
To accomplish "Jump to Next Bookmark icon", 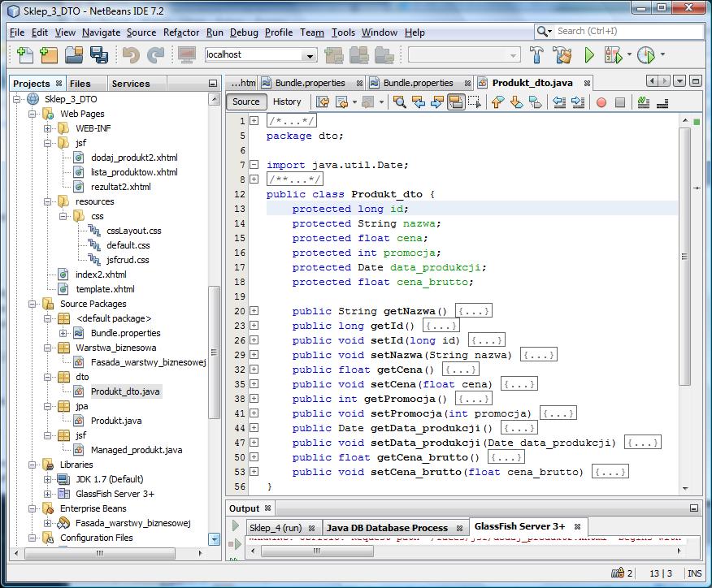I will tap(516, 102).
